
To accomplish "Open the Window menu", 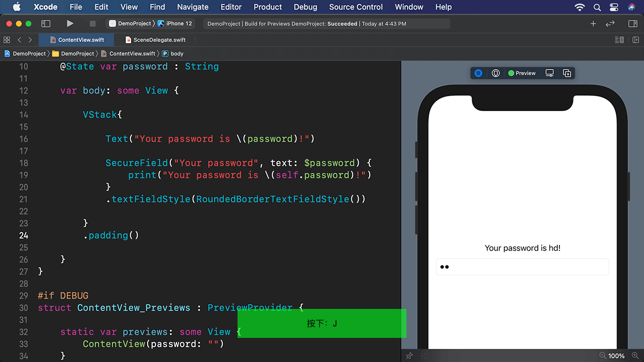I will 409,7.
